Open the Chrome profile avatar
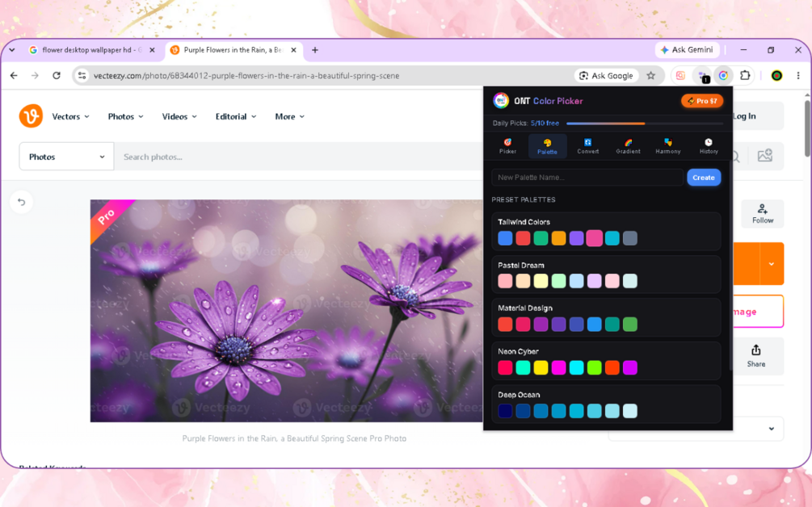This screenshot has height=507, width=812. pos(776,76)
